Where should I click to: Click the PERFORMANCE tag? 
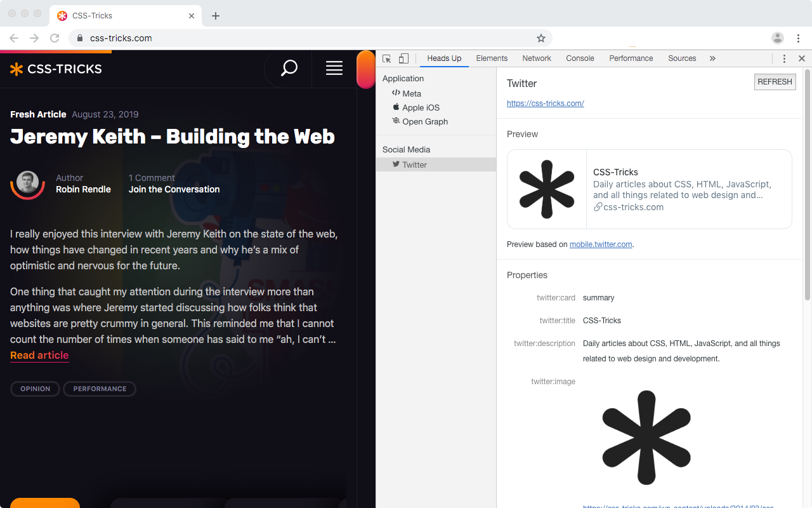click(x=100, y=389)
